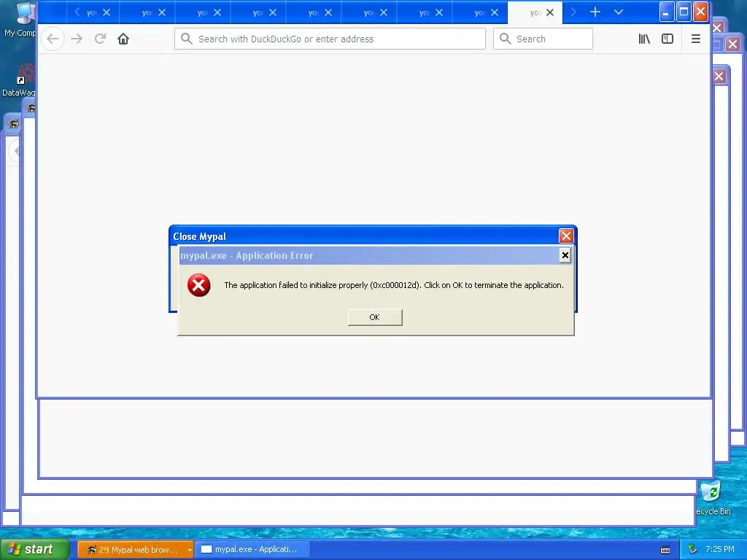Click the Close Mypal title bar text

coord(200,237)
